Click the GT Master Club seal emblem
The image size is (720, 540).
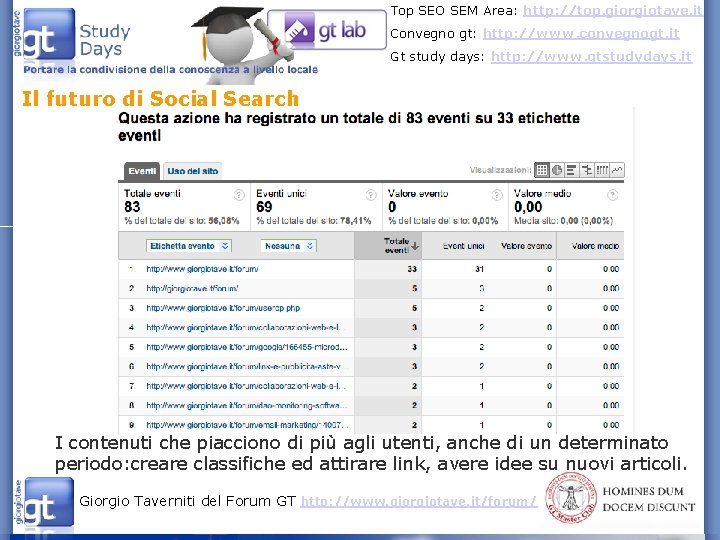(571, 498)
